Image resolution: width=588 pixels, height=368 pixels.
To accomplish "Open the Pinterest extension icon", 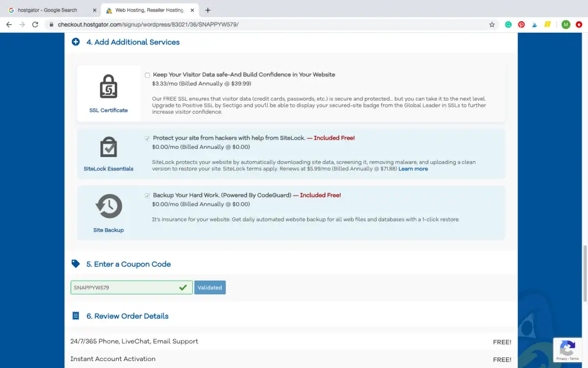I will 521,24.
